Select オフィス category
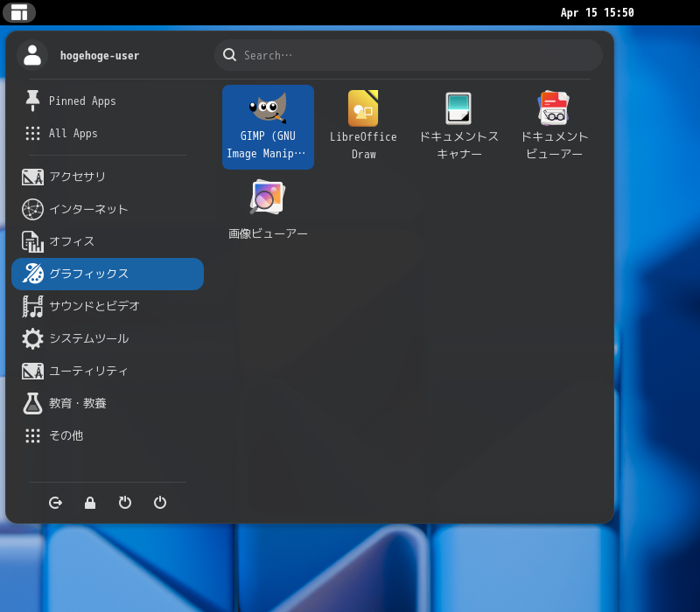Image resolution: width=700 pixels, height=612 pixels. pos(108,242)
